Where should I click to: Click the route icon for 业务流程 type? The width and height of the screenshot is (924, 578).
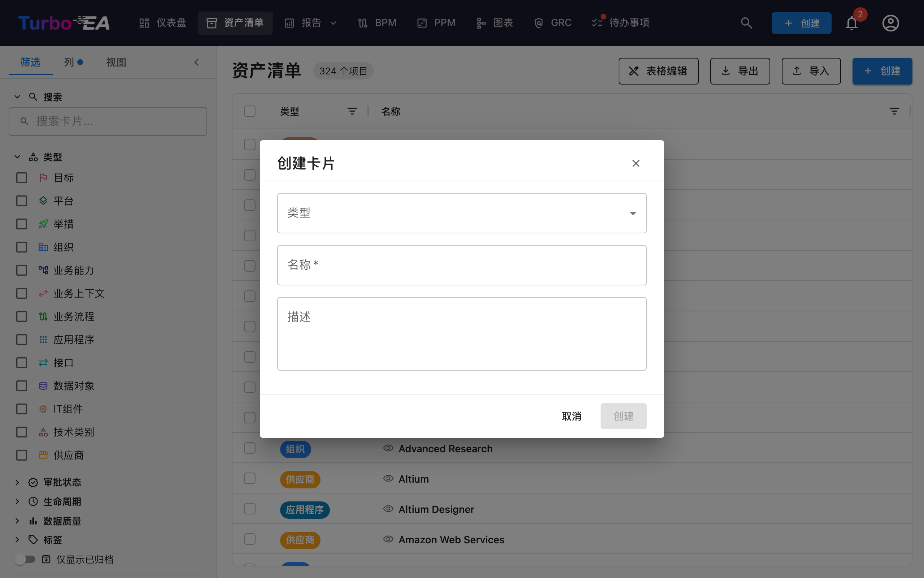point(43,316)
